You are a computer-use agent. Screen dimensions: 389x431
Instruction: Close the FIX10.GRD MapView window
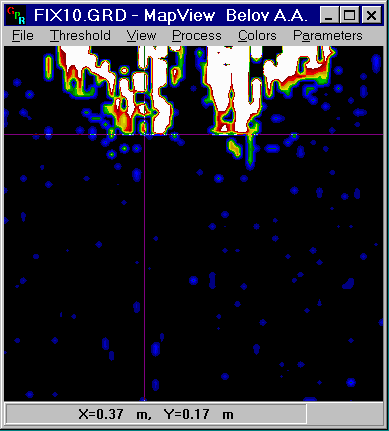coord(371,15)
